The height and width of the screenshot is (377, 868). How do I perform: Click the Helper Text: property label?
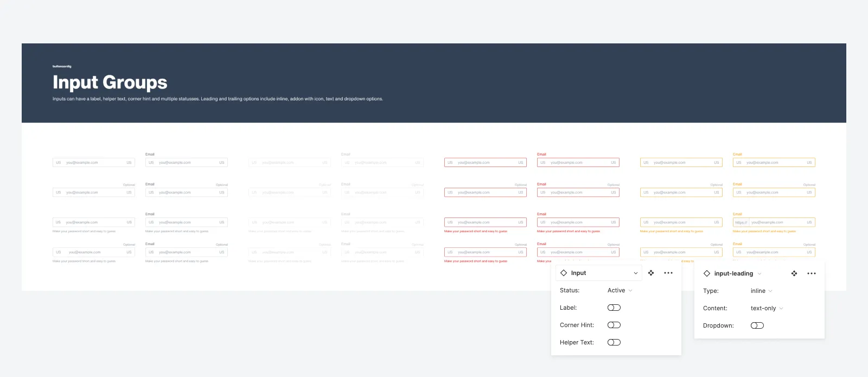tap(577, 342)
